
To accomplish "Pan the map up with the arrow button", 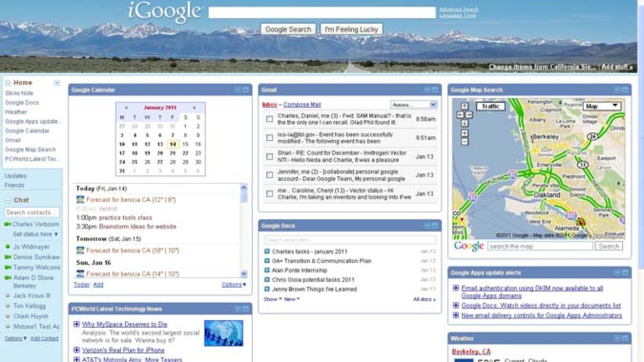I will click(x=464, y=106).
